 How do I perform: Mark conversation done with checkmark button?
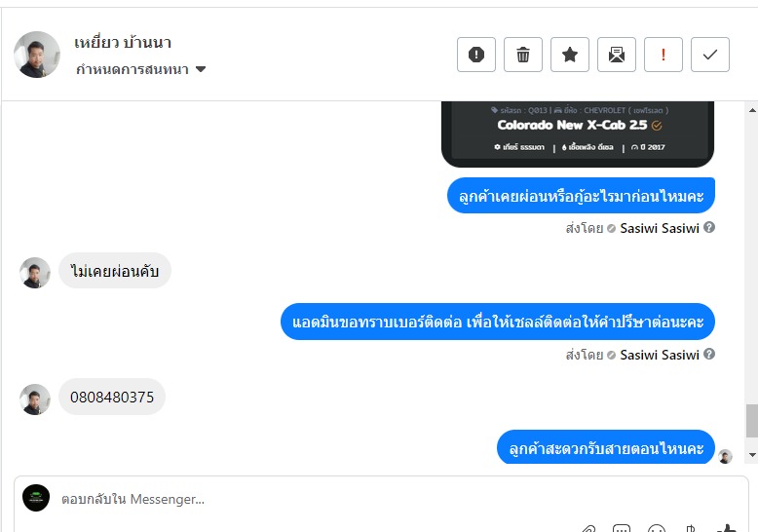(x=710, y=55)
